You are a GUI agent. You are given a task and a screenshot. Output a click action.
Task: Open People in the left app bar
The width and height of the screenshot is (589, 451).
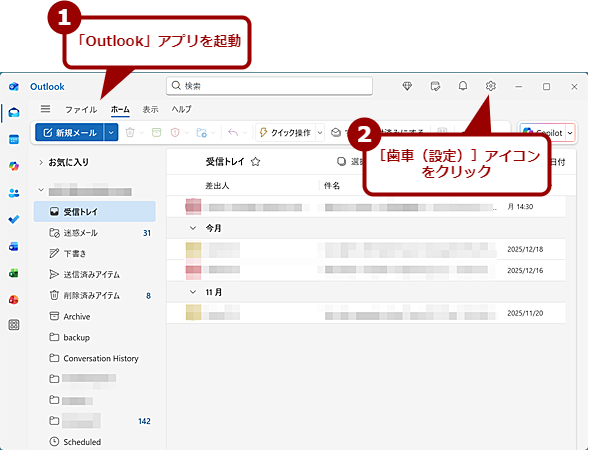tap(14, 193)
